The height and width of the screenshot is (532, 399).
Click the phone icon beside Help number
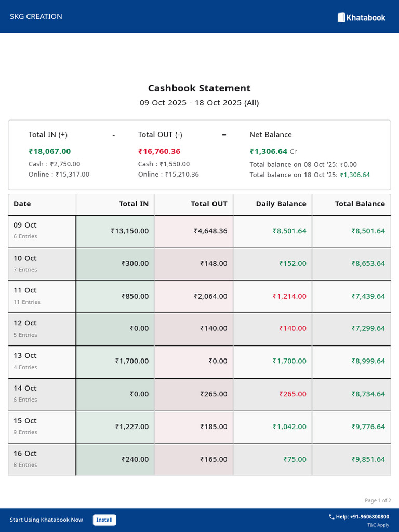[x=331, y=517]
